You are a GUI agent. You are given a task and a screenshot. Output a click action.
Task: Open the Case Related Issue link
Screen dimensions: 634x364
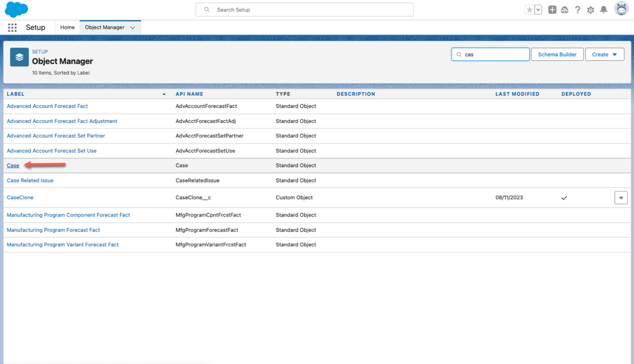(x=30, y=181)
